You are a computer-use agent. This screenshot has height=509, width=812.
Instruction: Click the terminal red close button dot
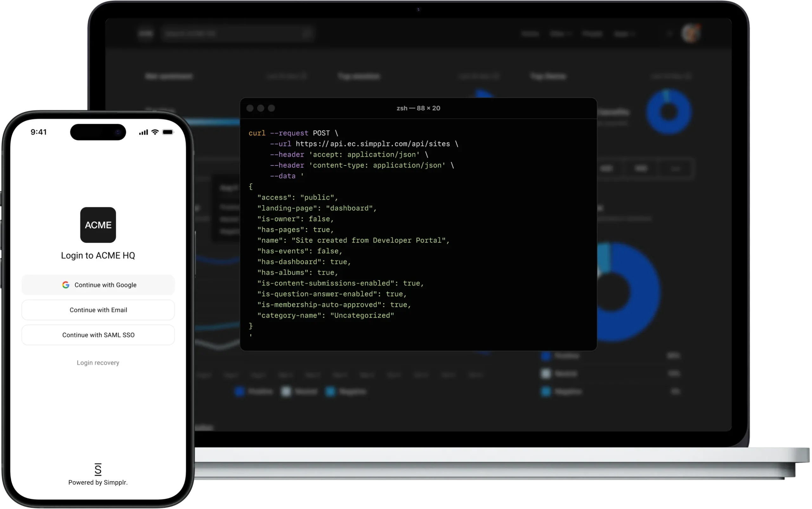click(251, 108)
